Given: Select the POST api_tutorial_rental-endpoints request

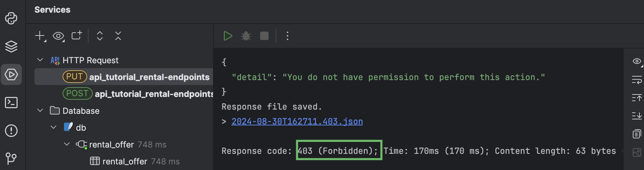Looking at the screenshot, I should tap(154, 94).
